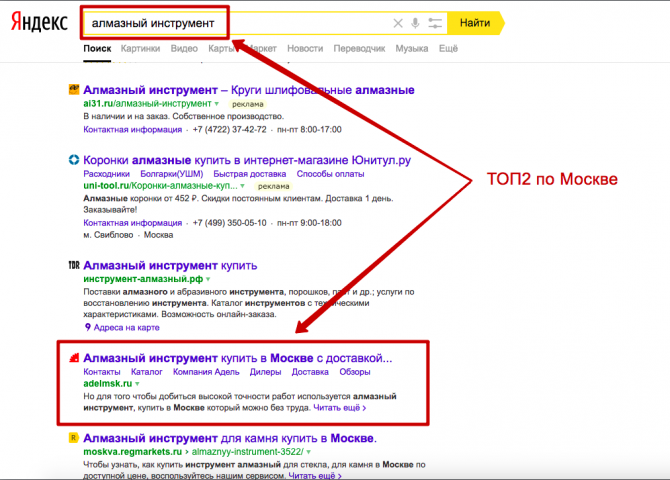Open the Компания Адель sitelink
This screenshot has width=670, height=480.
(x=206, y=372)
